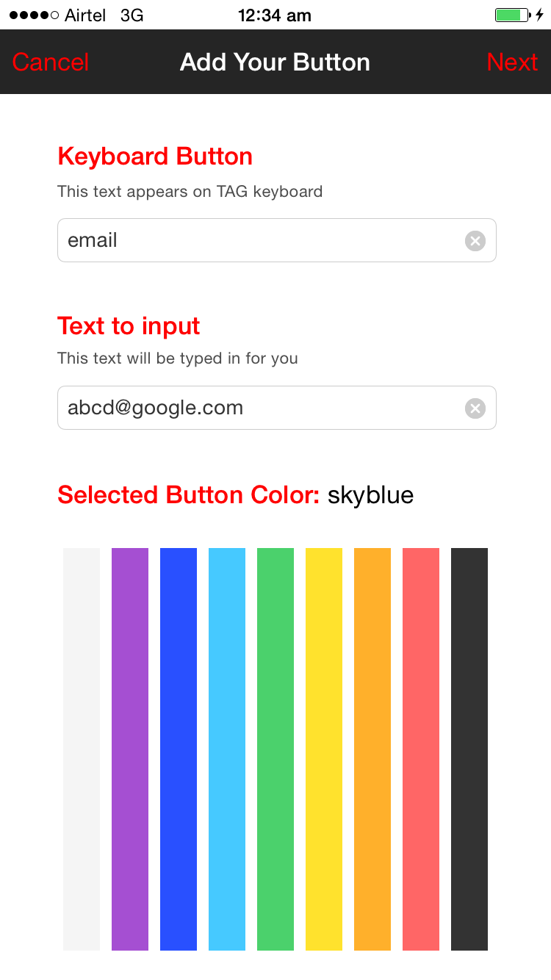Choose the purple color swatch
The height and width of the screenshot is (980, 551).
pos(130,749)
